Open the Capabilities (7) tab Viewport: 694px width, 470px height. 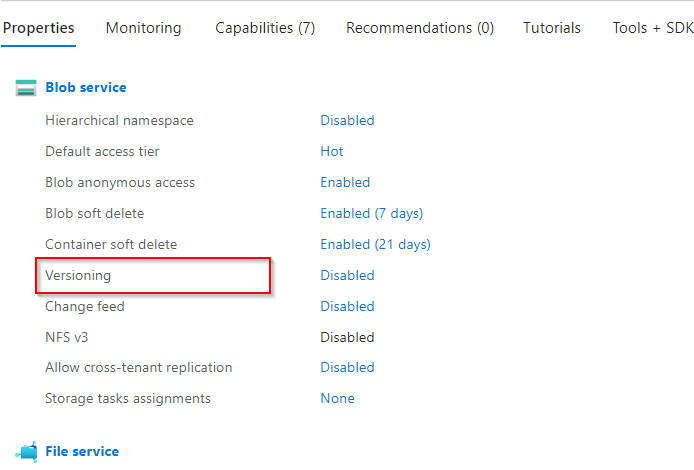click(265, 28)
